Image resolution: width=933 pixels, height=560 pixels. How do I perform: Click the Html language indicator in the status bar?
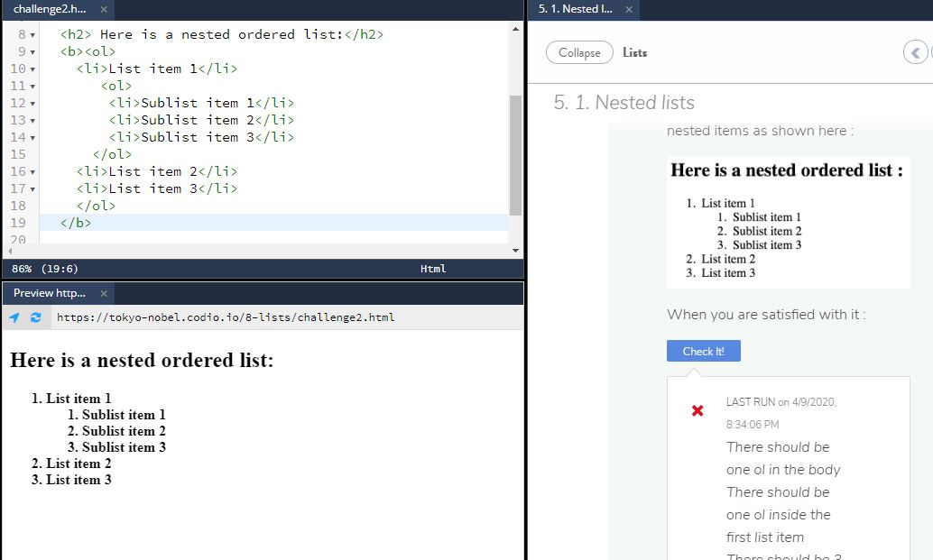[x=433, y=268]
